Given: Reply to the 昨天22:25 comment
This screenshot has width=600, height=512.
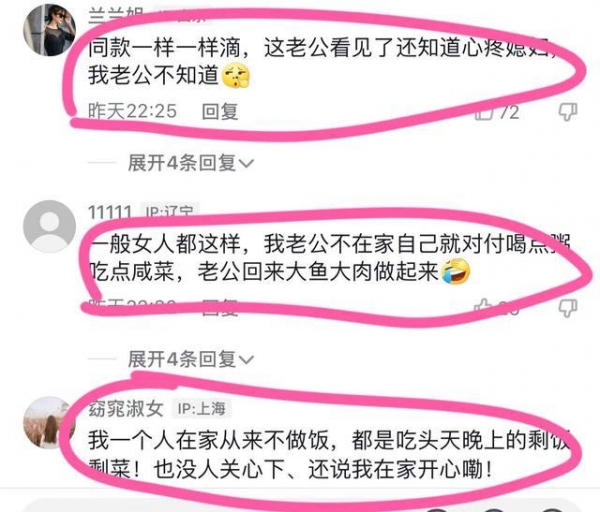Looking at the screenshot, I should tap(220, 112).
